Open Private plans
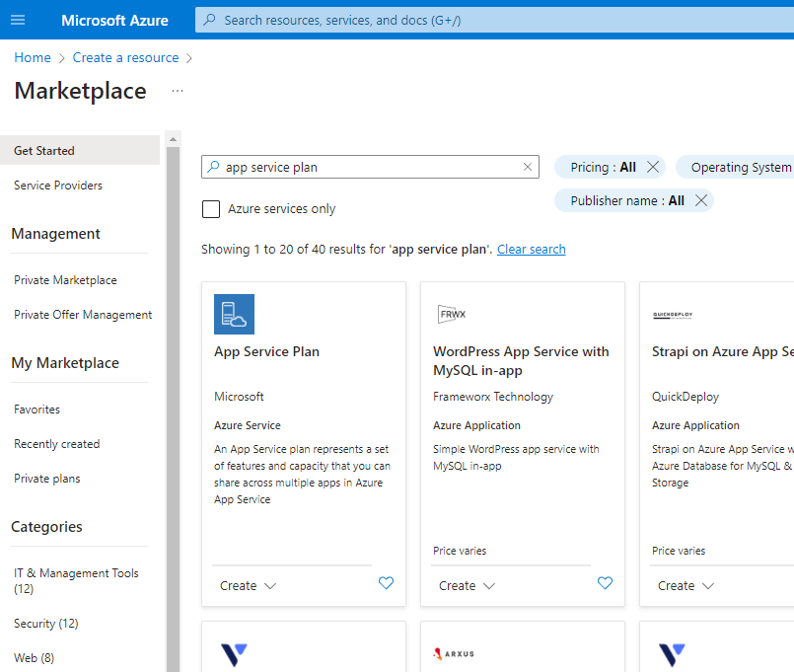The image size is (794, 672). (x=47, y=479)
